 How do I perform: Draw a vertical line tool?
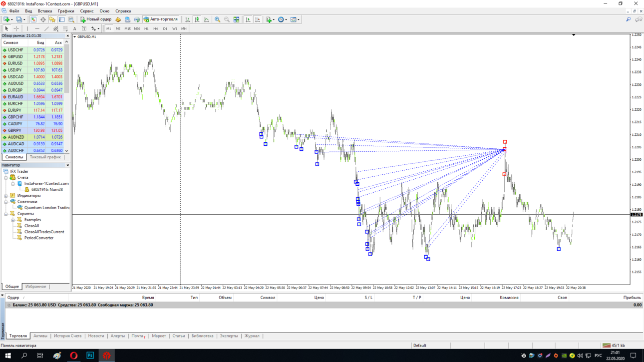27,28
